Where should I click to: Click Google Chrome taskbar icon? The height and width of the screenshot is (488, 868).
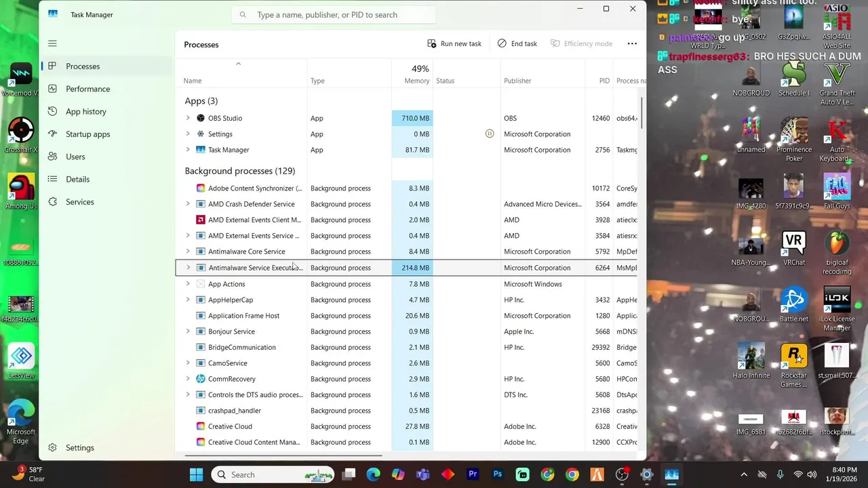[572, 474]
